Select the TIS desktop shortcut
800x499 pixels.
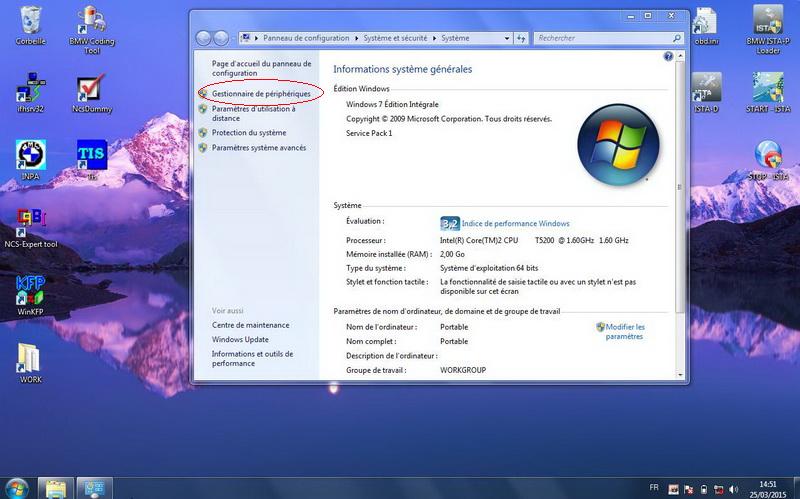click(x=92, y=160)
